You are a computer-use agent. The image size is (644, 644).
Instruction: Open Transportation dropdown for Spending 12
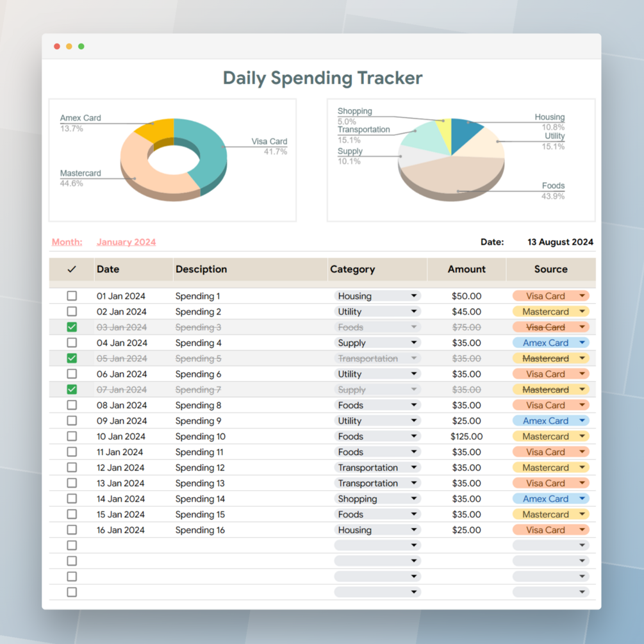[x=377, y=467]
